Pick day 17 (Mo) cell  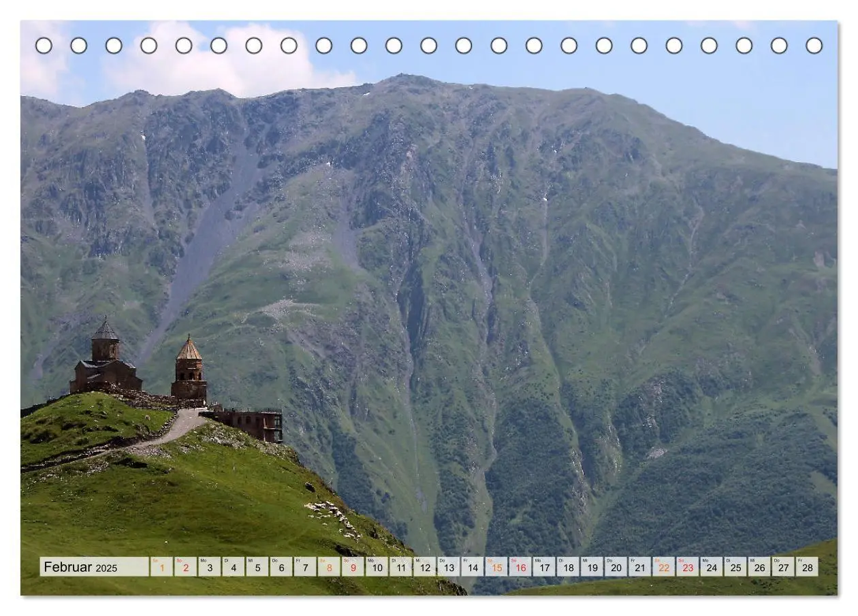tap(544, 567)
